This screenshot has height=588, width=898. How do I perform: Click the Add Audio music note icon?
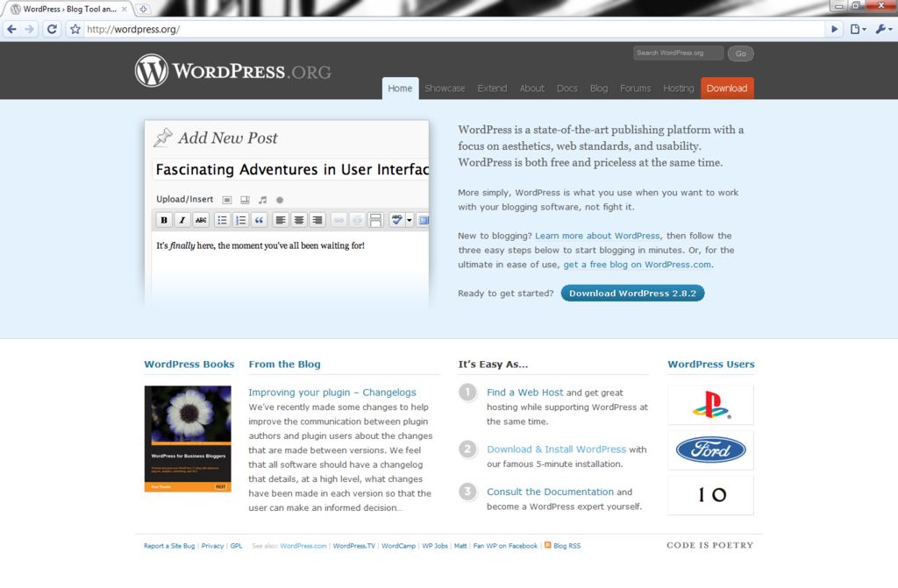pos(262,200)
